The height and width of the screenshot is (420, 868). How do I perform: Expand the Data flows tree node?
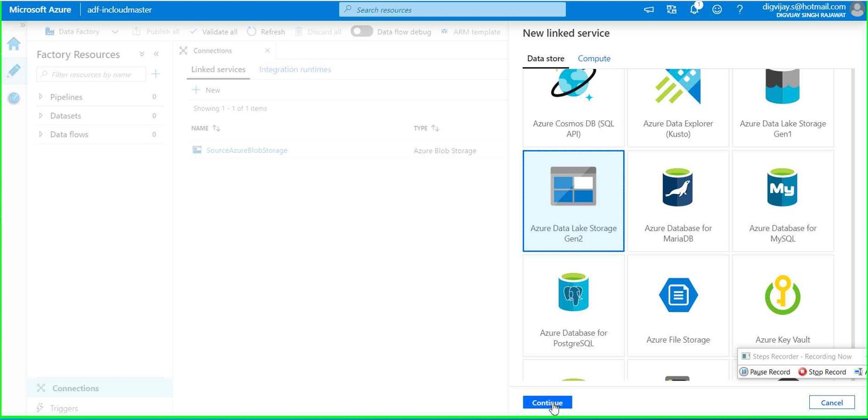tap(41, 134)
